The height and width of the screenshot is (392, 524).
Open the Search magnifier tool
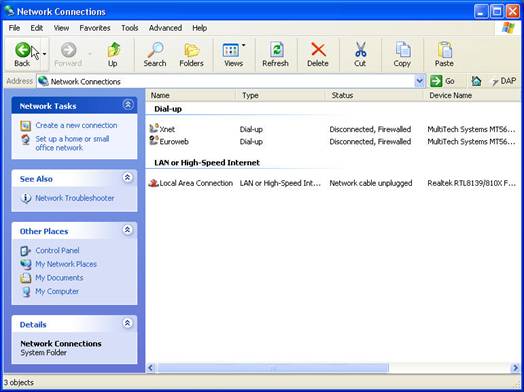(155, 54)
